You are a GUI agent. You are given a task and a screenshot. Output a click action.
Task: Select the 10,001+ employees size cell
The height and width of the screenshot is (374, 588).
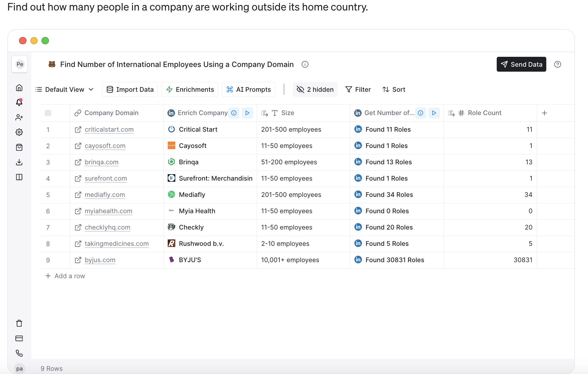click(303, 260)
